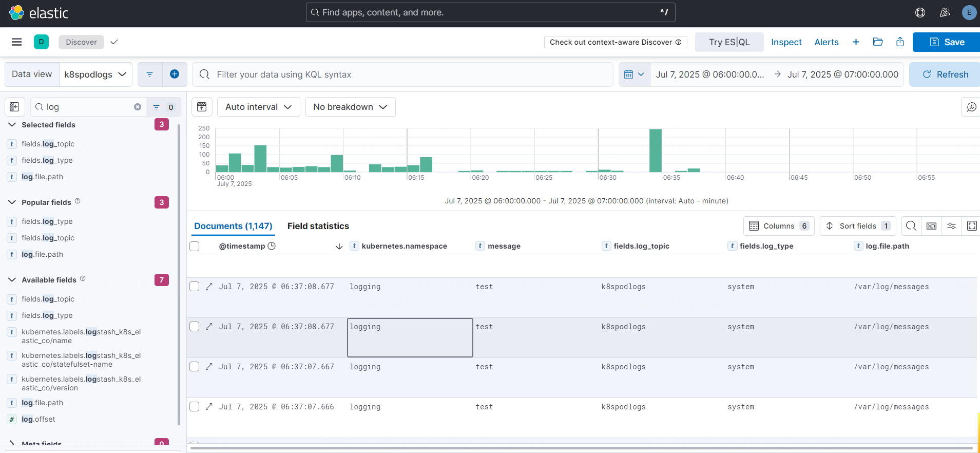
Task: Expand the 06:37:08.677 first row document
Action: 209,287
